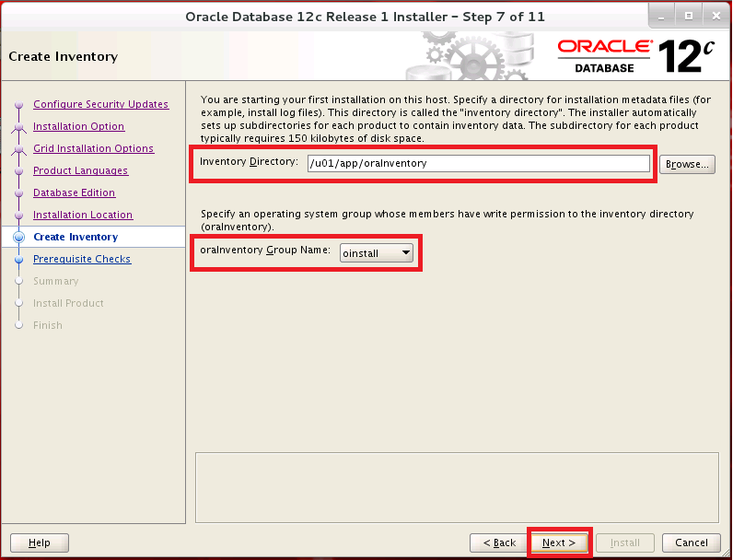Click the "oraInventory Group Name:" label

click(265, 251)
